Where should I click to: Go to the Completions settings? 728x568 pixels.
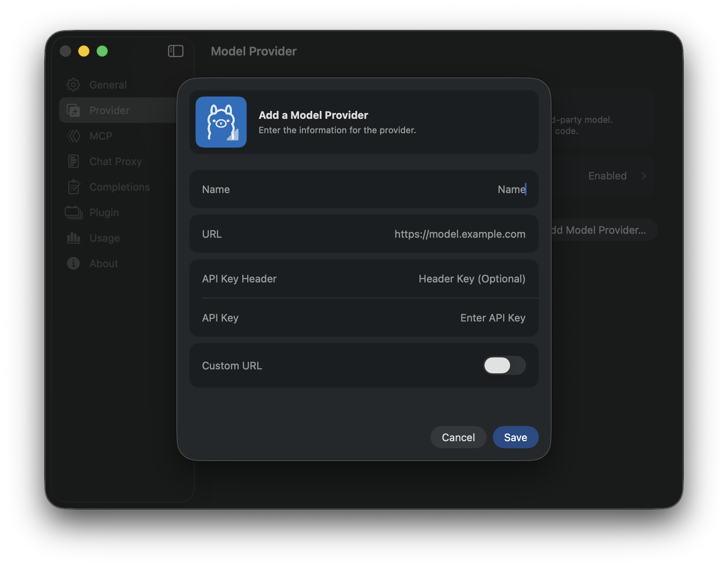click(119, 187)
